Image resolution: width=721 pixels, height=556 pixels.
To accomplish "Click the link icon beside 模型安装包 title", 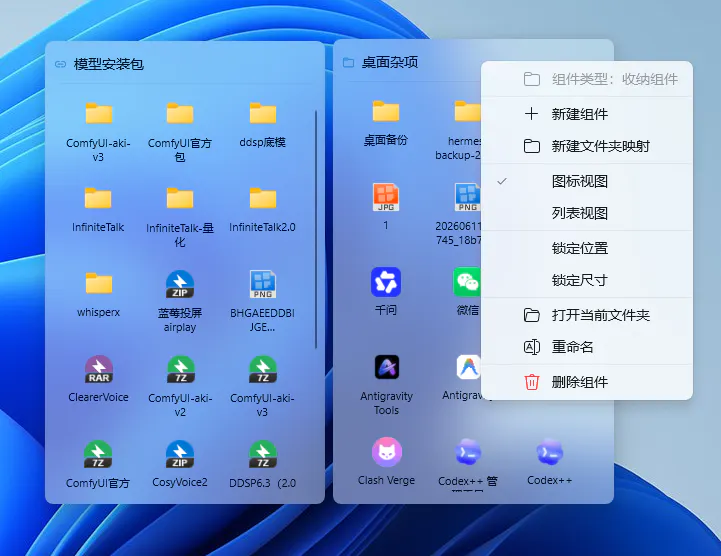I will point(60,64).
